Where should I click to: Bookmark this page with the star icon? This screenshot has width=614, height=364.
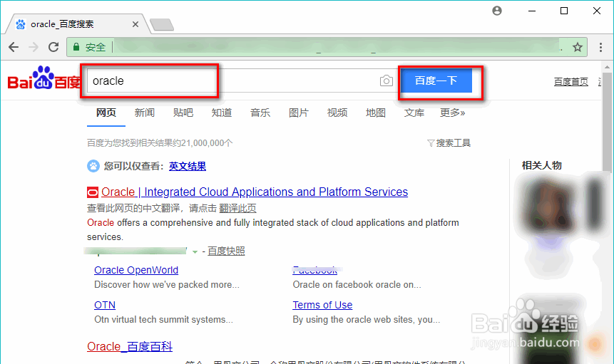578,47
